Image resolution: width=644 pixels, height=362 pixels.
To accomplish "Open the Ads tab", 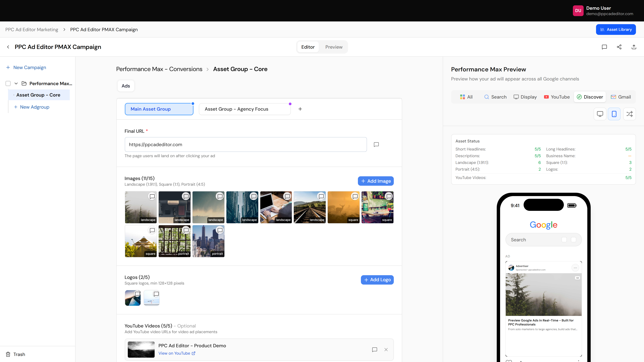I will 126,86.
